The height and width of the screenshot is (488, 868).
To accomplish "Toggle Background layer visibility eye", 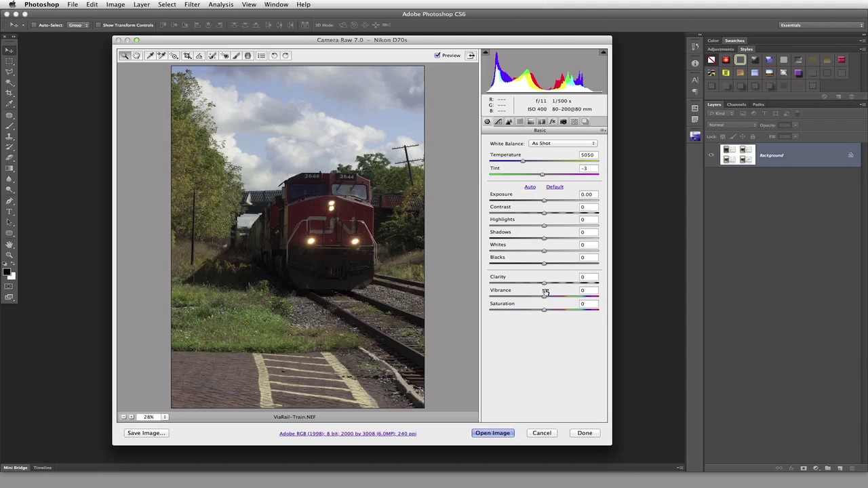I will point(711,155).
